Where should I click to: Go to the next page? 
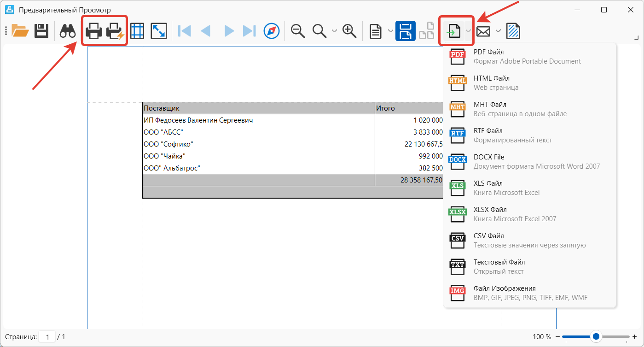(229, 31)
